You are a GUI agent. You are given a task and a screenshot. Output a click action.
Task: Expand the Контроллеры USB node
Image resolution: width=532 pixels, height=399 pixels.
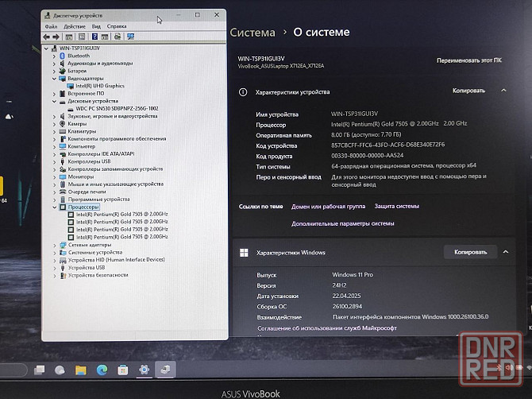point(54,162)
